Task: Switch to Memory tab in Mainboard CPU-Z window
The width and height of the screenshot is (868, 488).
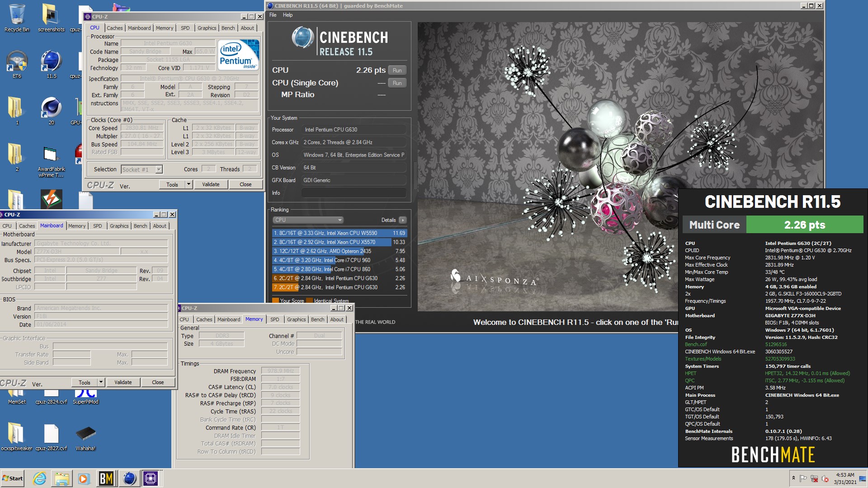Action: [76, 226]
